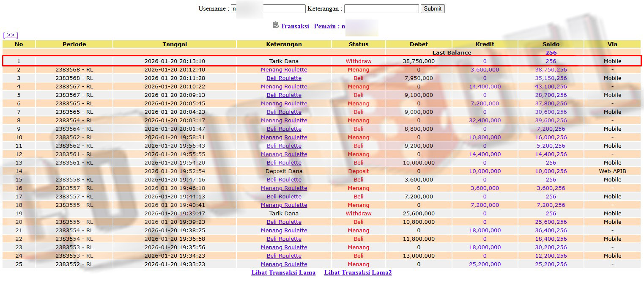Click the Keterangan input field
This screenshot has width=644, height=286.
click(x=381, y=8)
